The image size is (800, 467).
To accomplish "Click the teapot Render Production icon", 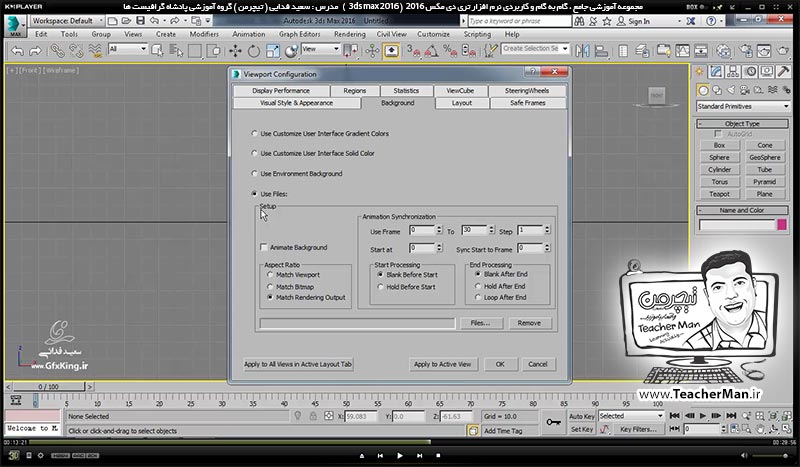I will (x=783, y=50).
